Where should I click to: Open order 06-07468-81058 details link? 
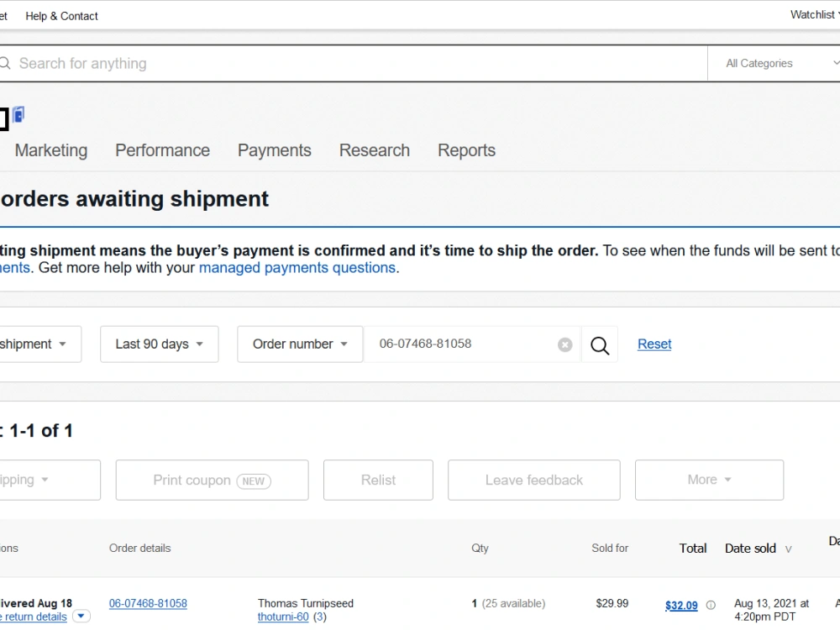[148, 603]
